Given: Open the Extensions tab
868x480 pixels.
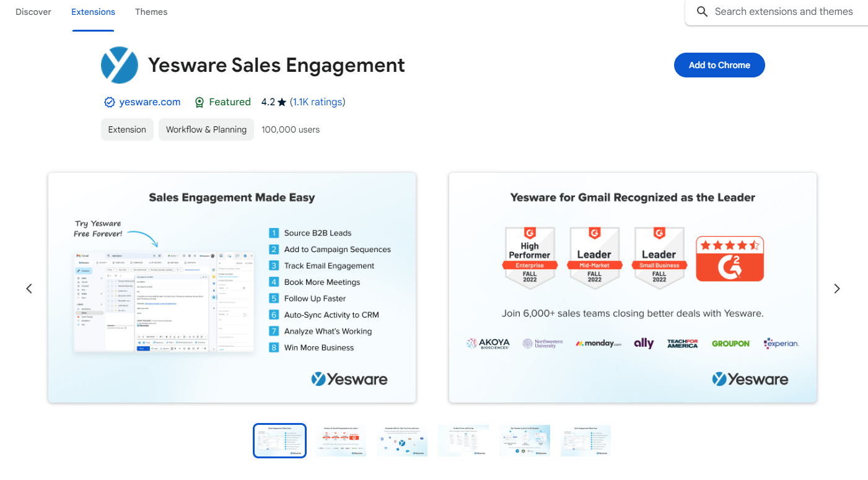Looking at the screenshot, I should click(x=93, y=12).
